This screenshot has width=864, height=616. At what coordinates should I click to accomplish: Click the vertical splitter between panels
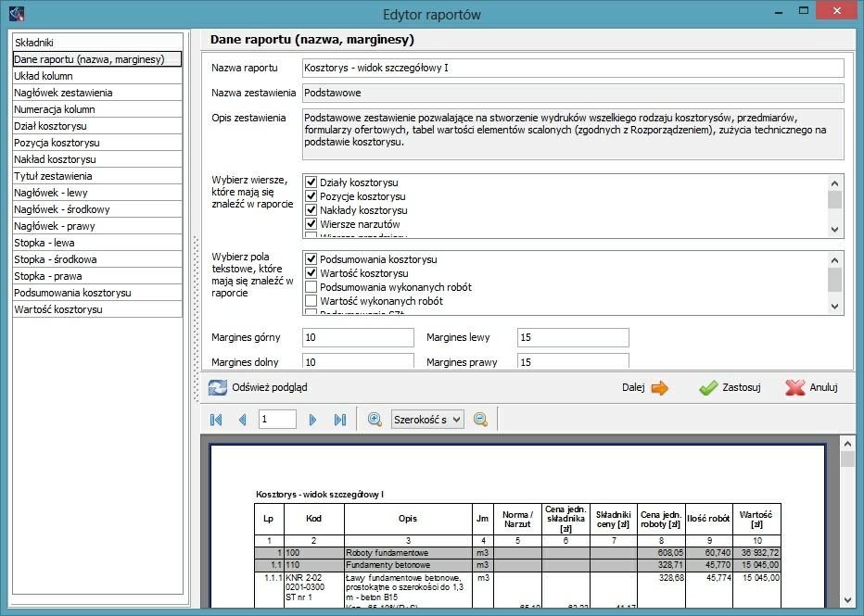(195, 320)
